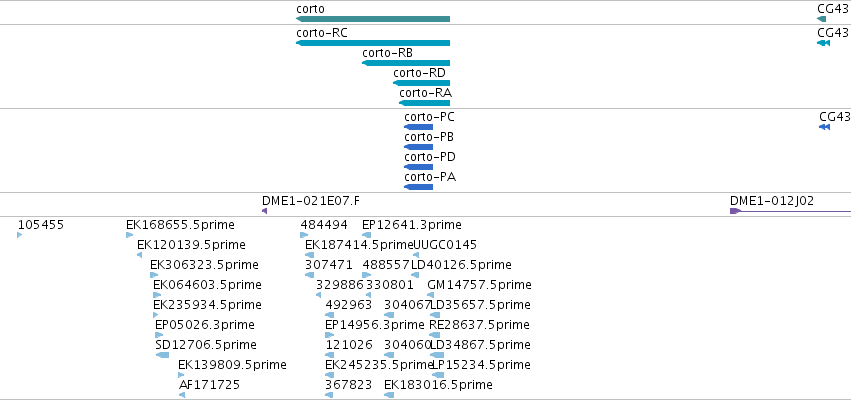This screenshot has height=400, width=851.
Task: Click the EK064603.5prime label
Action: [207, 285]
